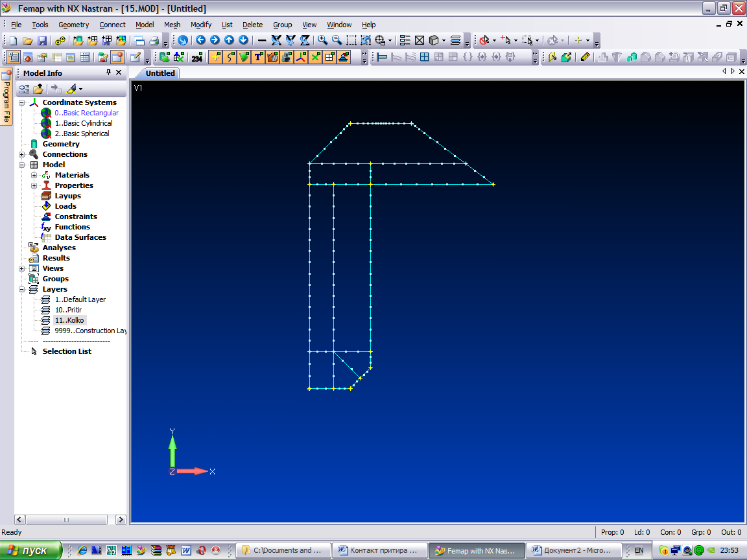Viewport: 747px width, 560px height.
Task: Click the Selection List item
Action: pos(67,351)
